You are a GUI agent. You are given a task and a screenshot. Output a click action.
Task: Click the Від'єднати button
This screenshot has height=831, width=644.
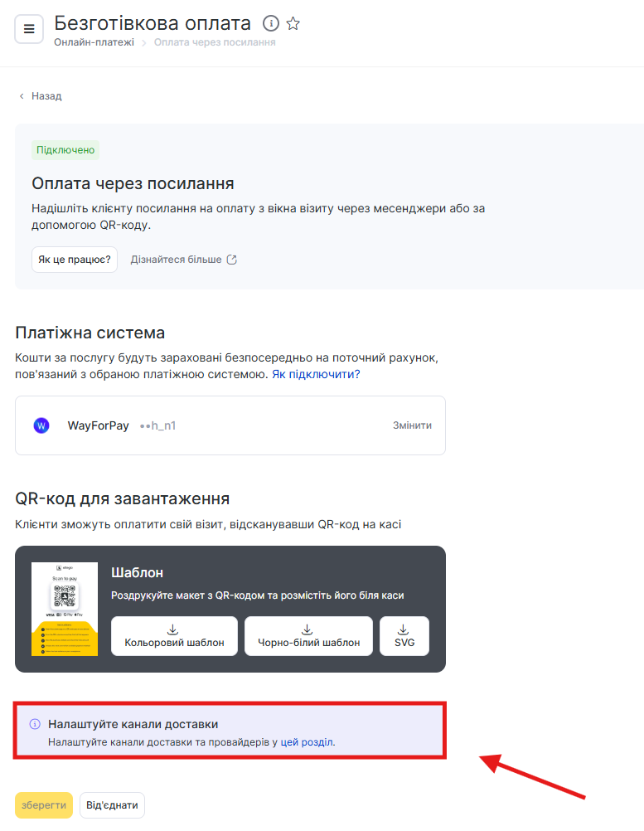(112, 805)
